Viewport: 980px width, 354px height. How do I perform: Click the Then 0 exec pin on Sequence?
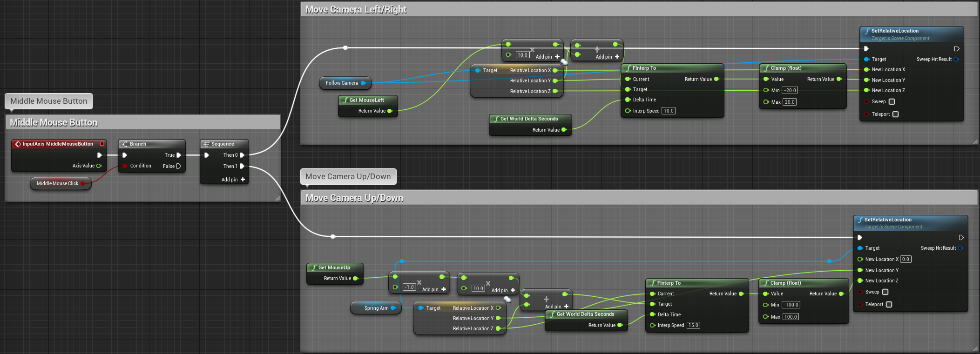pos(242,155)
